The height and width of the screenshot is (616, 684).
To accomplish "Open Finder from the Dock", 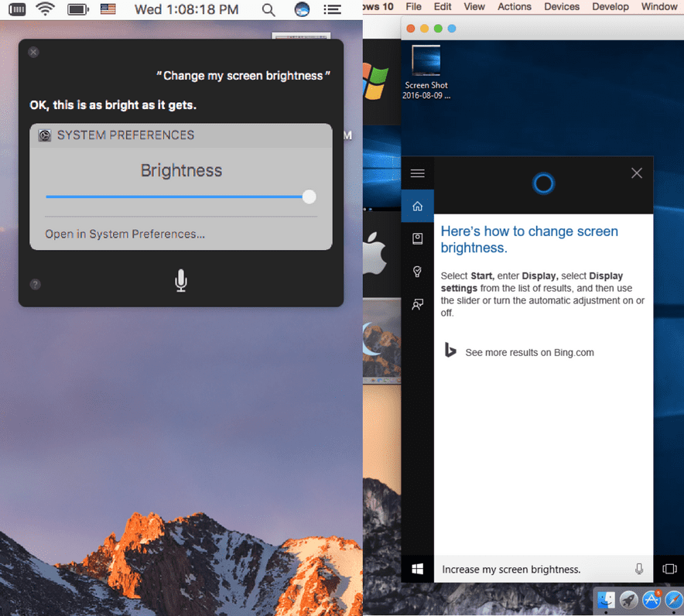I will tap(606, 601).
